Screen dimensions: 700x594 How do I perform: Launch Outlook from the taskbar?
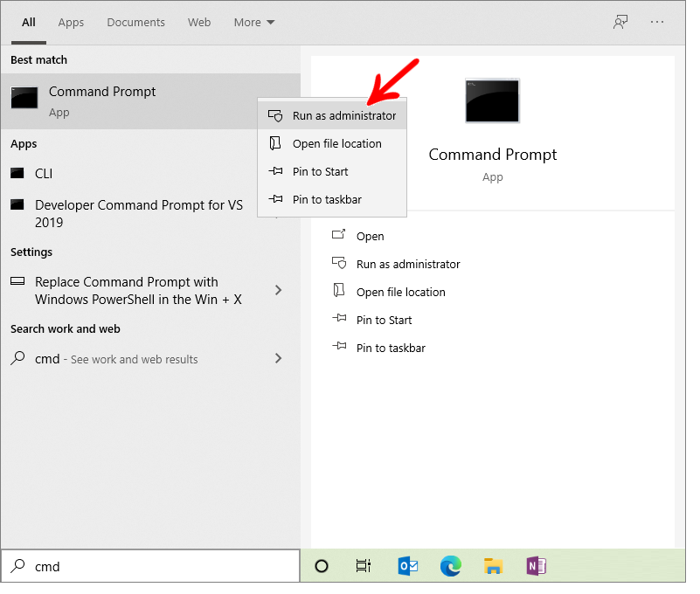click(x=407, y=566)
